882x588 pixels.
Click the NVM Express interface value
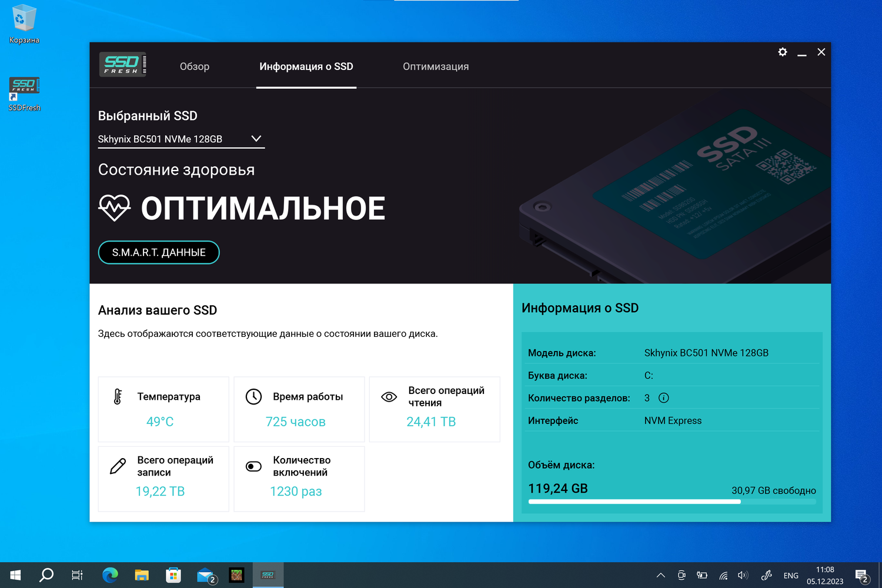point(673,421)
